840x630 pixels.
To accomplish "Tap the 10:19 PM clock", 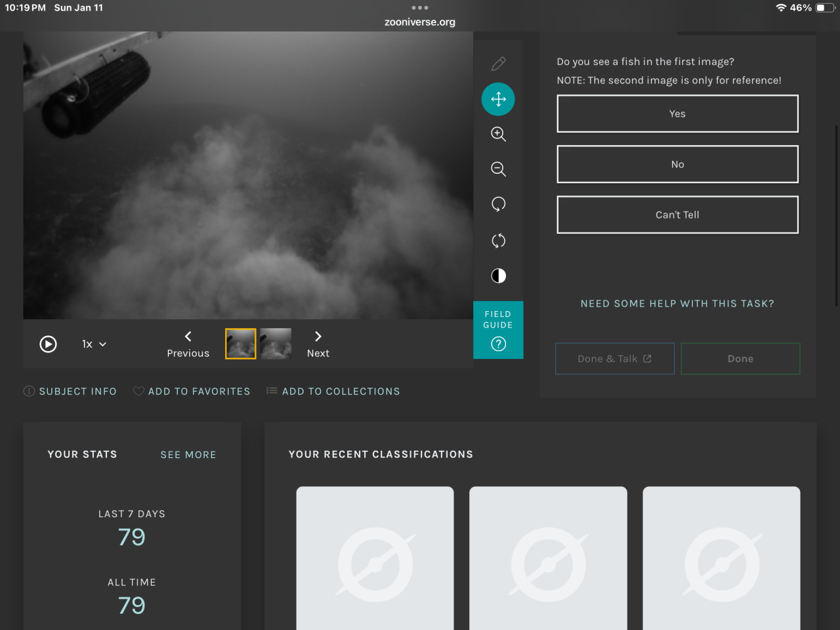I will (x=26, y=8).
